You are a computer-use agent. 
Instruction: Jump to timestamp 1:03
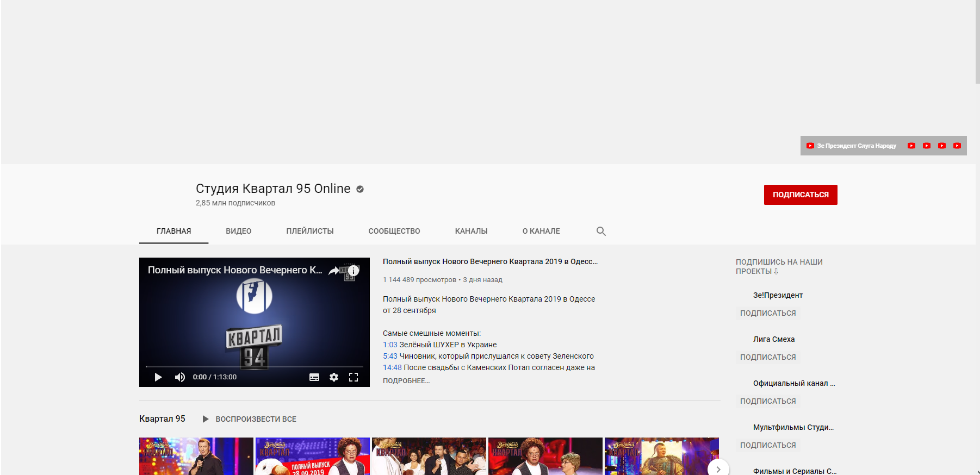(x=390, y=345)
